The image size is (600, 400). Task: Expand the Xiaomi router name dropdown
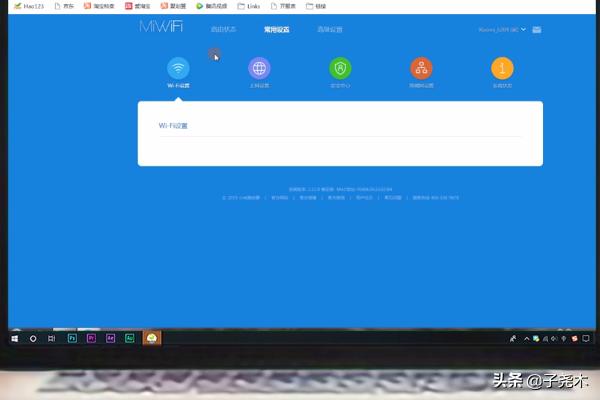pos(502,29)
